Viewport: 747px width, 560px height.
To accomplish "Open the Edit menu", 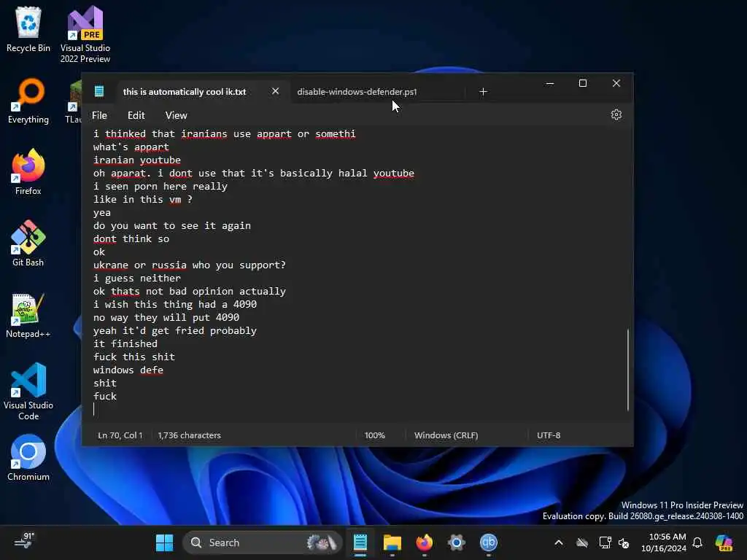I will (136, 115).
